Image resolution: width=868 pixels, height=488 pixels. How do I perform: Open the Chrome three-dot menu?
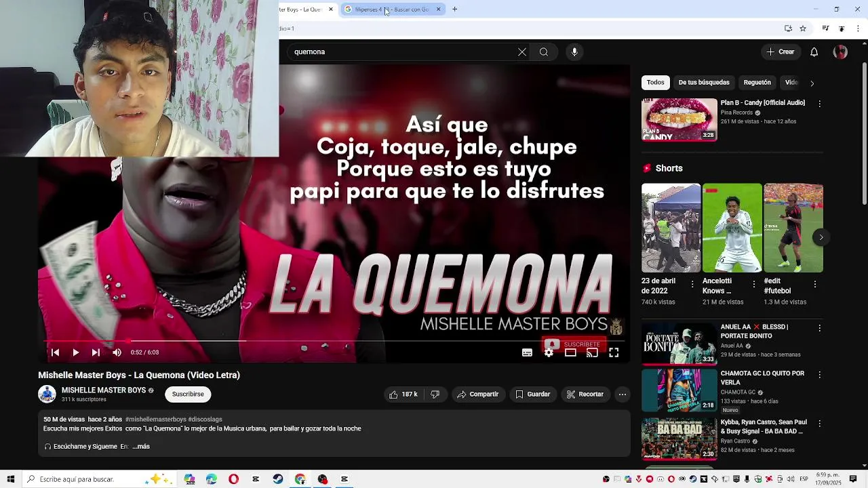pyautogui.click(x=858, y=28)
